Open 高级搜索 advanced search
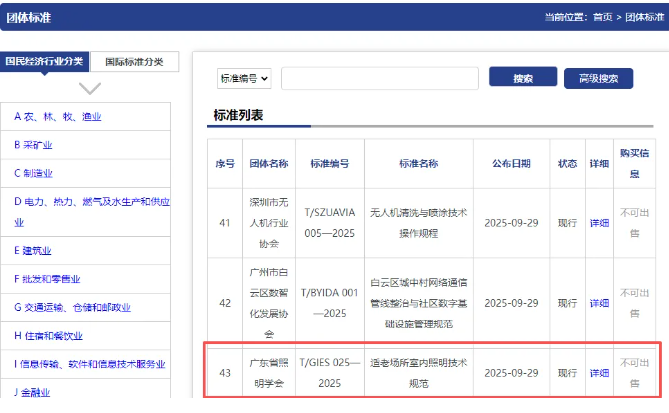Screen dimensions: 669x413 [599, 79]
